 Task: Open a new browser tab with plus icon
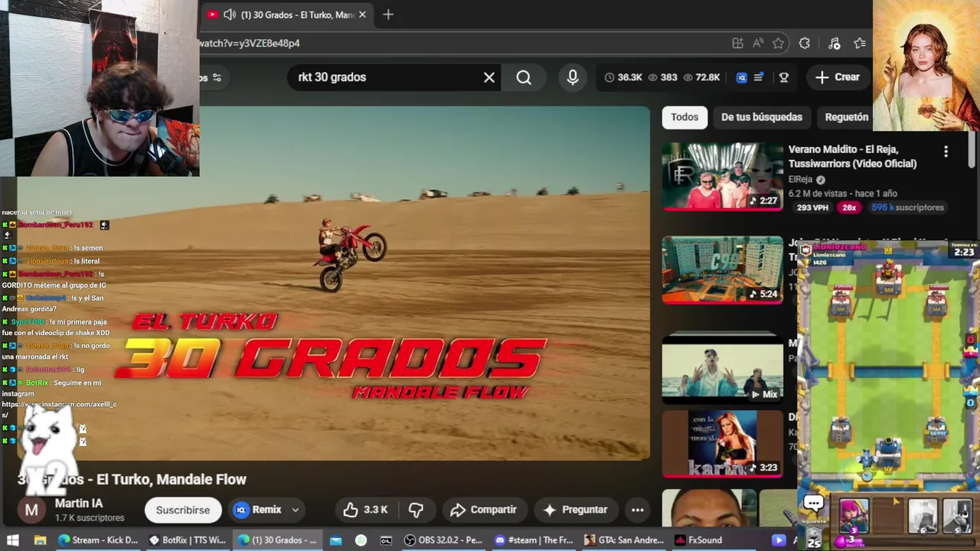click(388, 15)
